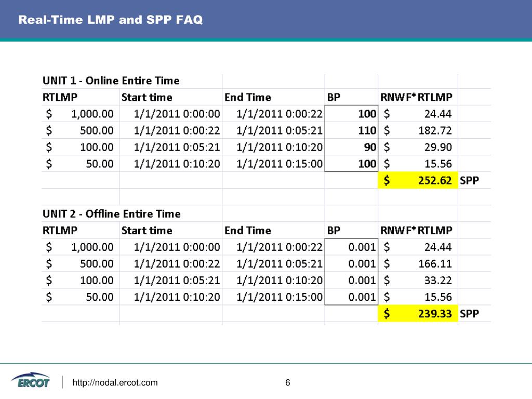Image resolution: width=532 pixels, height=399 pixels.
Task: Click the SPP label beside 239.33
Action: click(x=469, y=314)
